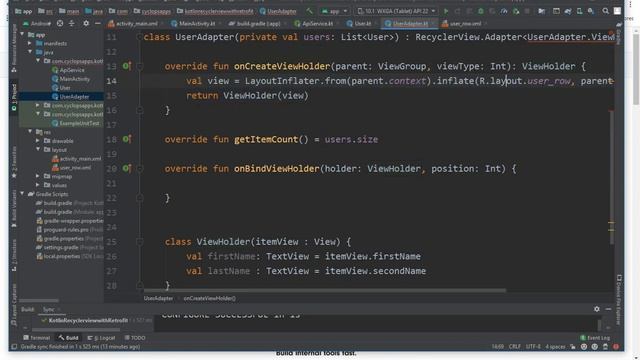The image size is (640, 360).
Task: Collapse all in the project panel
Action: [72, 24]
